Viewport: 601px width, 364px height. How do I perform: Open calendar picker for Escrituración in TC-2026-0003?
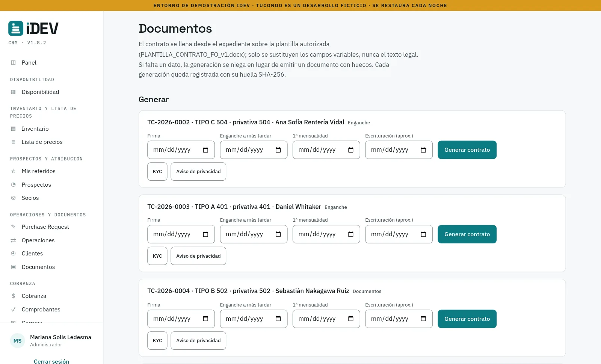point(423,234)
